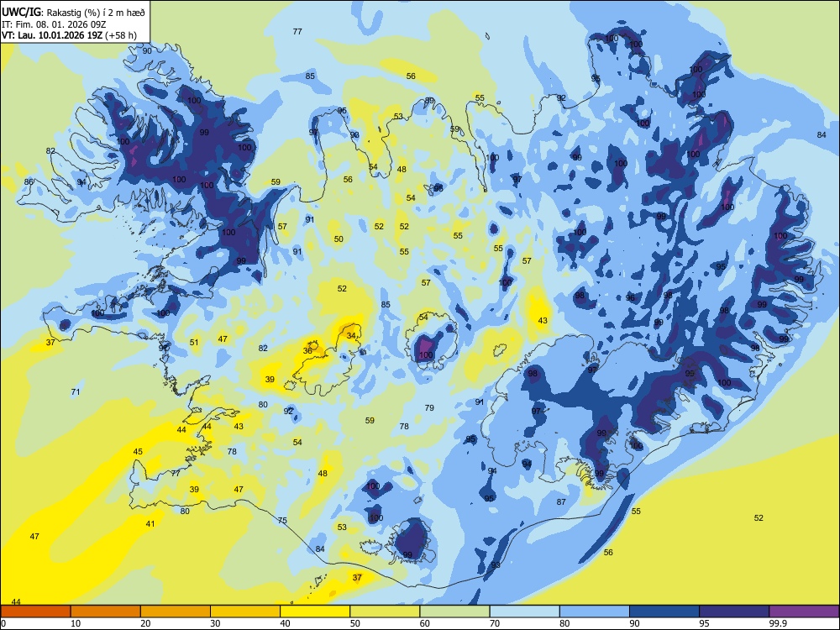The width and height of the screenshot is (840, 630).
Task: Click legend scale label '10'
Action: (x=76, y=623)
